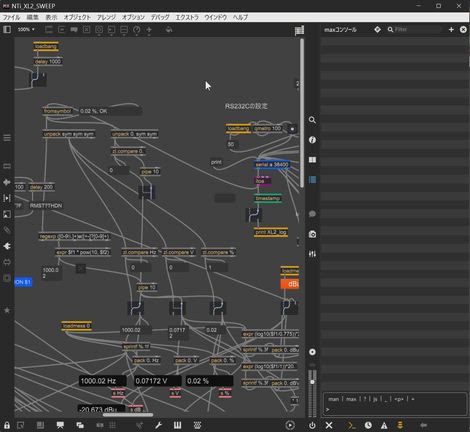470x432 pixels.
Task: Close the Max console panel
Action: [463, 29]
